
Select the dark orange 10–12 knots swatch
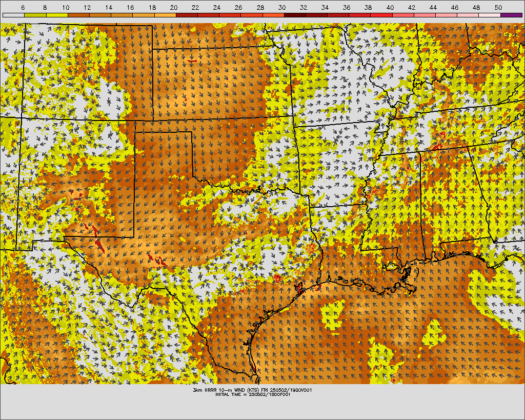point(78,15)
